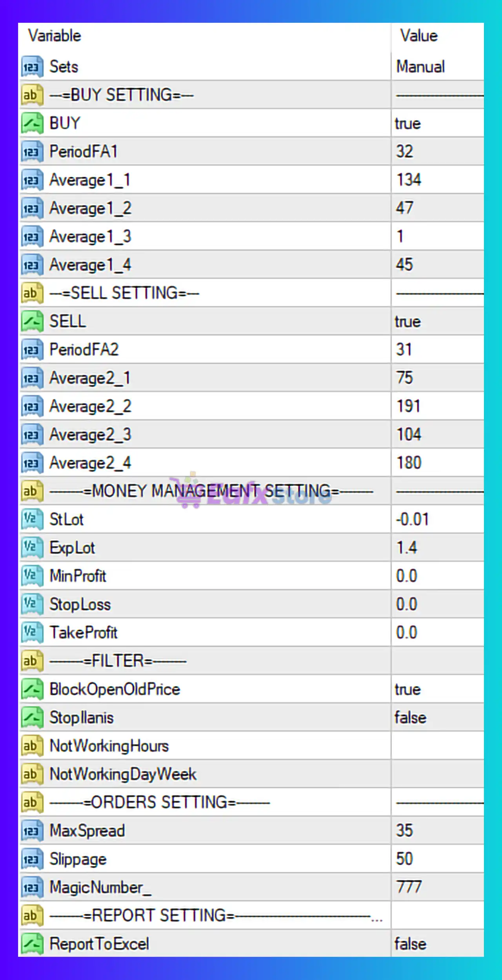Select the MONEY MANAGEMENT SETTING separator row
Image resolution: width=502 pixels, height=980 pixels.
tap(212, 491)
